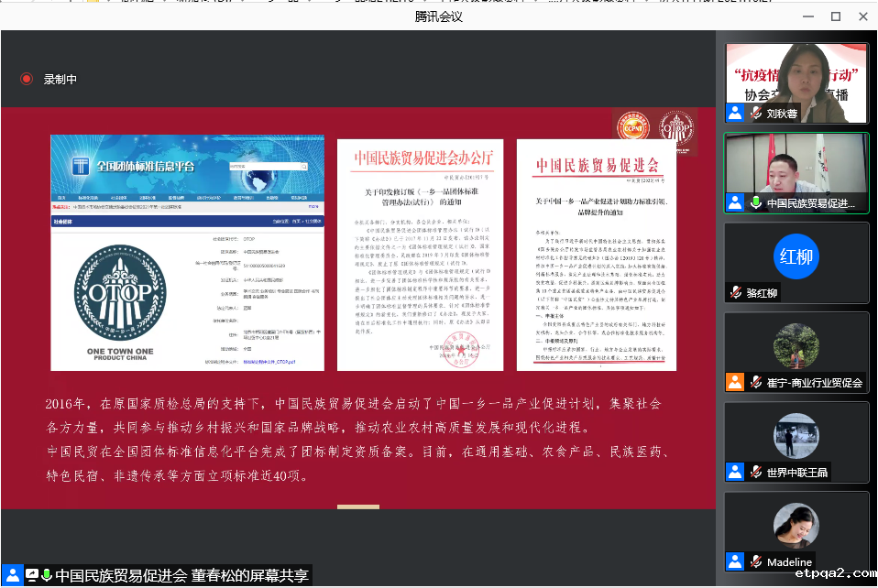The width and height of the screenshot is (878, 588).
Task: Click blue user badge next to 世界中联王晶
Action: tap(735, 472)
